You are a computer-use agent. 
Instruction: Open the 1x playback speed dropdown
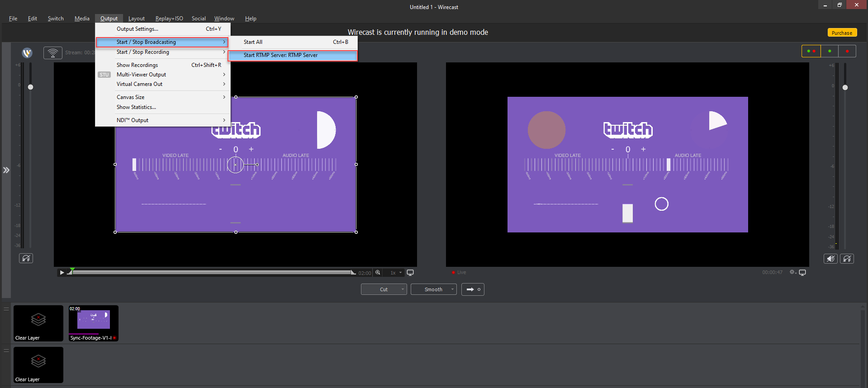tap(396, 273)
